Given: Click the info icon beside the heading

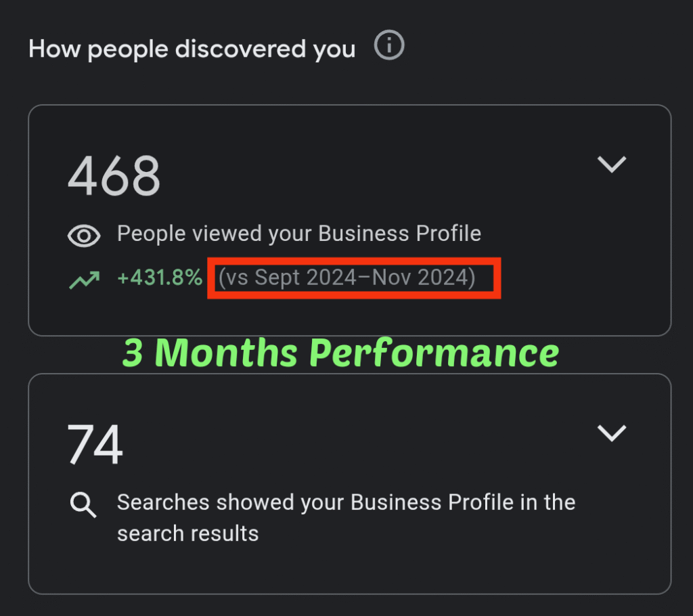Looking at the screenshot, I should (x=389, y=47).
